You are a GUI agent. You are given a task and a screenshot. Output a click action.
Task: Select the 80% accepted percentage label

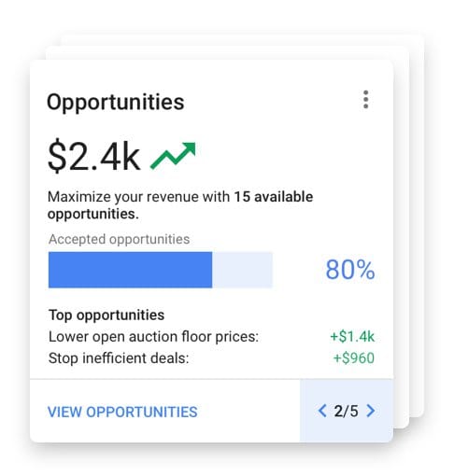click(350, 270)
